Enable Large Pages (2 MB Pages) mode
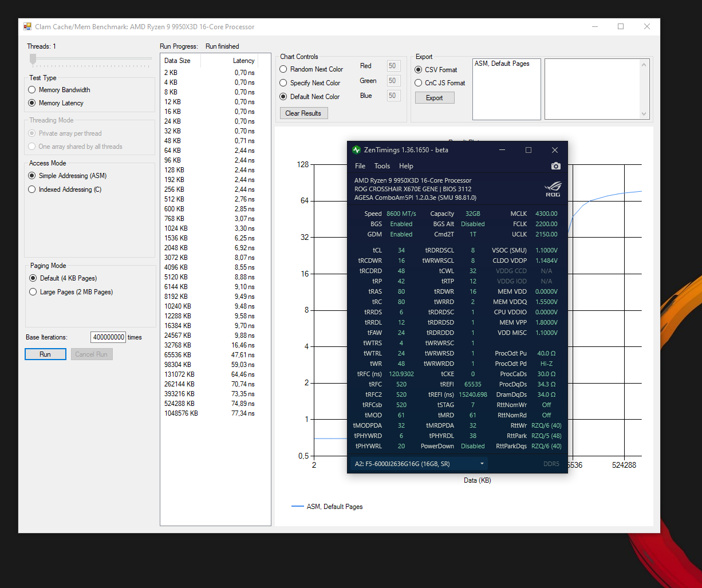The height and width of the screenshot is (588, 702). 33,292
